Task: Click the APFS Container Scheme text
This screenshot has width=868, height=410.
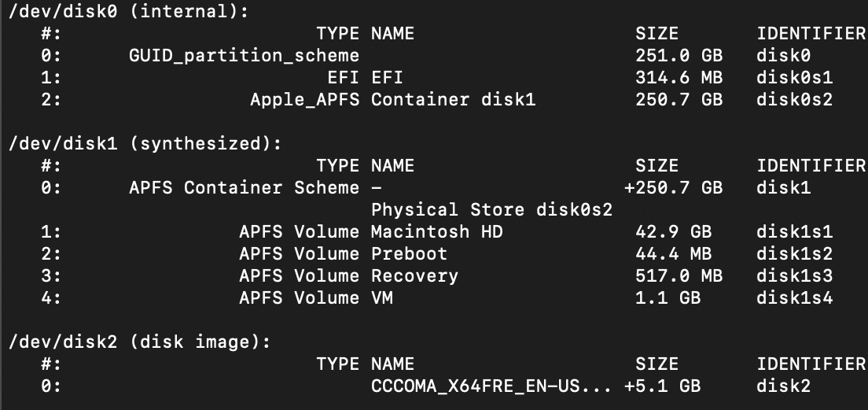Action: (x=244, y=188)
